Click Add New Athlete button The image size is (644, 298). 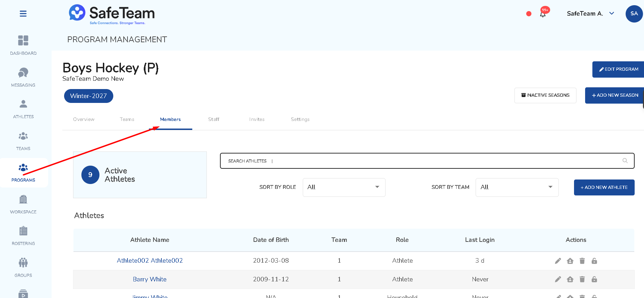[604, 187]
